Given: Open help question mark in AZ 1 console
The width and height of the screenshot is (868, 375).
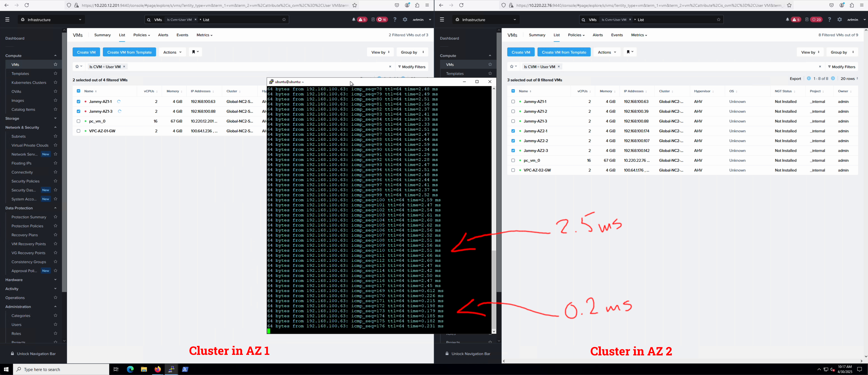Looking at the screenshot, I should 395,20.
